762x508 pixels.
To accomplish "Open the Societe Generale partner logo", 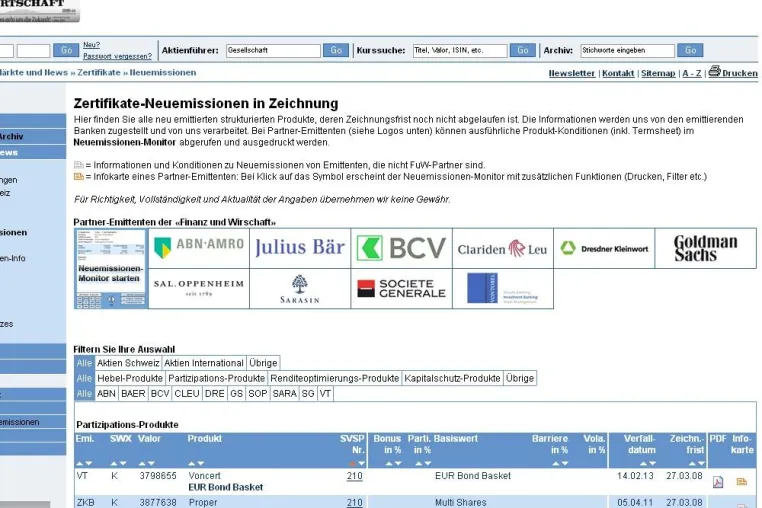I will (401, 289).
